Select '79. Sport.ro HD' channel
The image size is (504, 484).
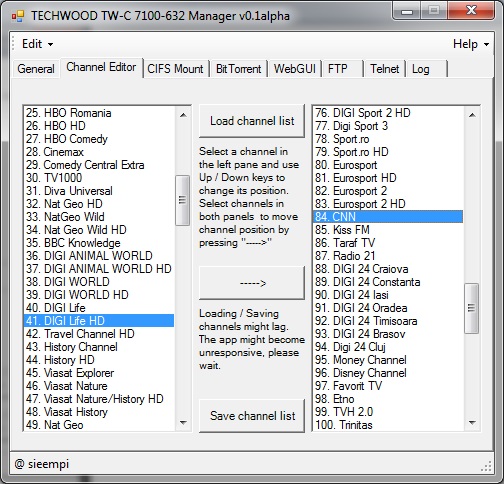click(388, 152)
